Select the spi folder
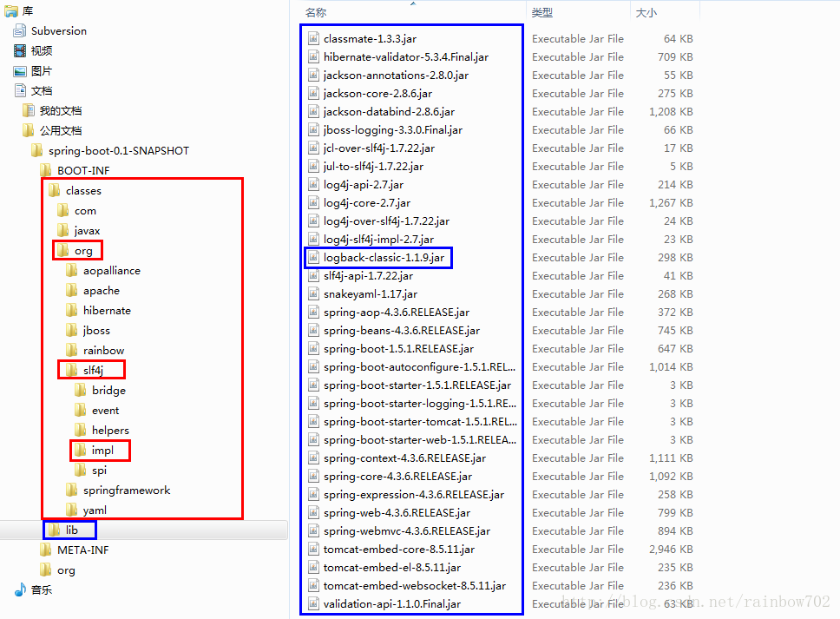This screenshot has height=619, width=840. pos(99,470)
